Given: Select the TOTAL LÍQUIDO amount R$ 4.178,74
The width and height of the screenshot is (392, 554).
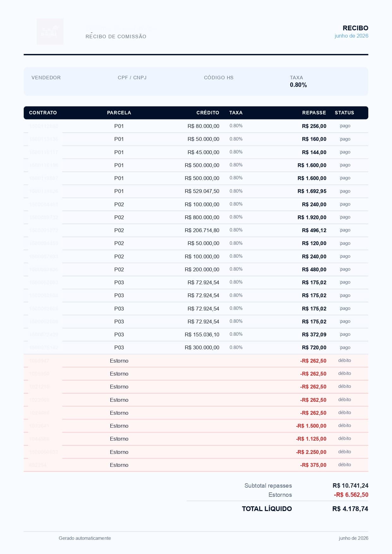Looking at the screenshot, I should [x=350, y=509].
